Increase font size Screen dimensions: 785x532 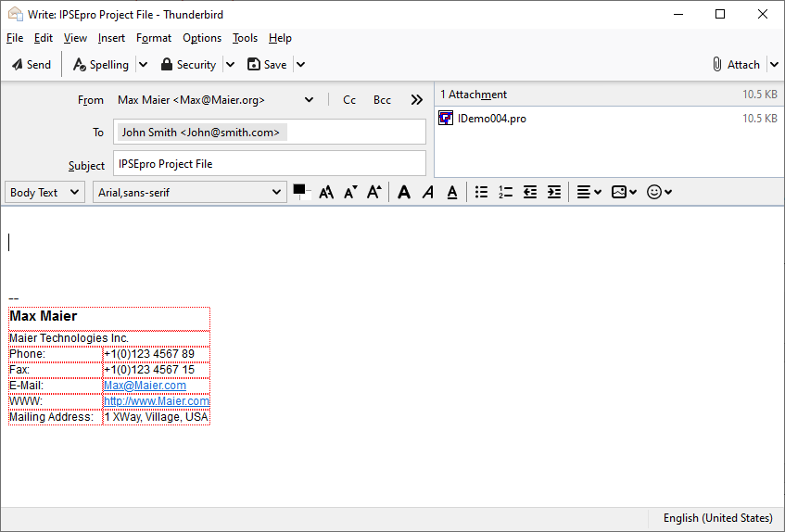[x=374, y=192]
